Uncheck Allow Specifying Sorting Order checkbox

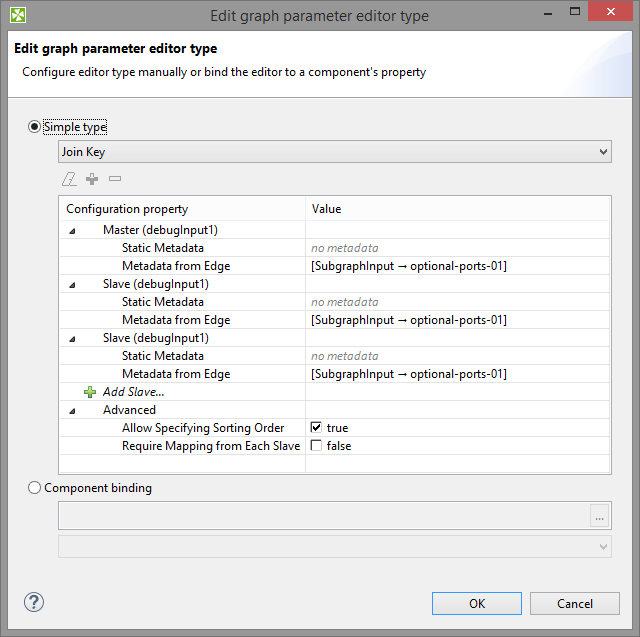coord(316,428)
